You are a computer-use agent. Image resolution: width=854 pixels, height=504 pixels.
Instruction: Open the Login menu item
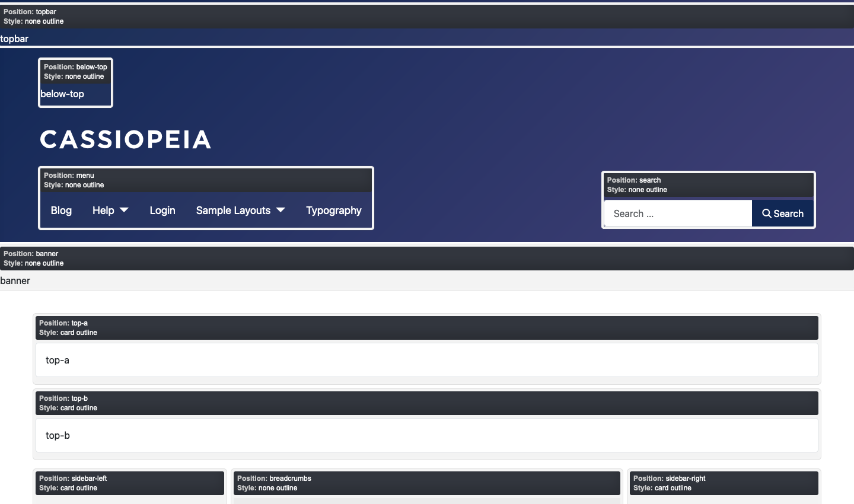(x=162, y=210)
